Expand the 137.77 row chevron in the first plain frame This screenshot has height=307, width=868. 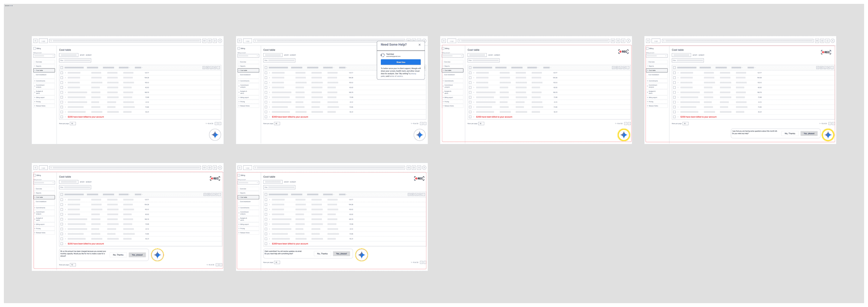click(x=65, y=73)
